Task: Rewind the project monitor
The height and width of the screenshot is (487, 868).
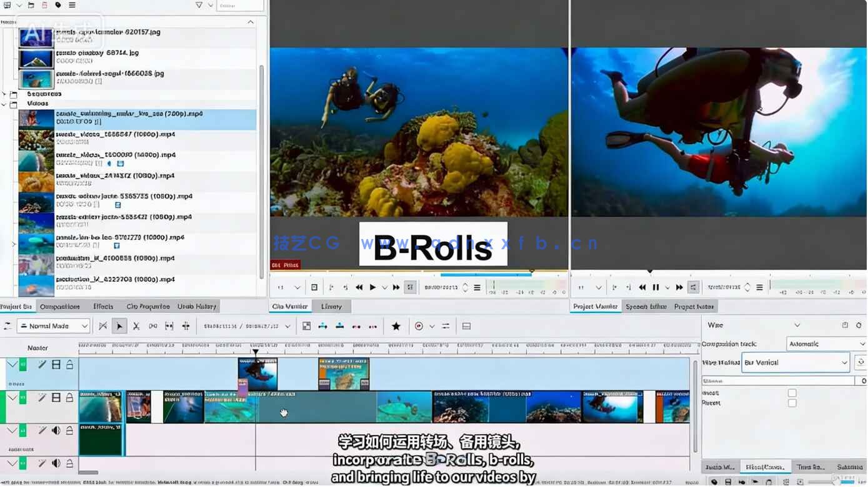Action: tap(642, 287)
